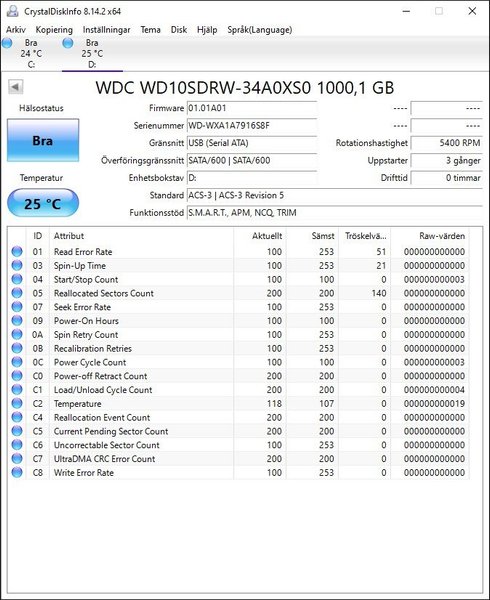
Task: Click status icon for Power-On Hours
Action: 17,320
